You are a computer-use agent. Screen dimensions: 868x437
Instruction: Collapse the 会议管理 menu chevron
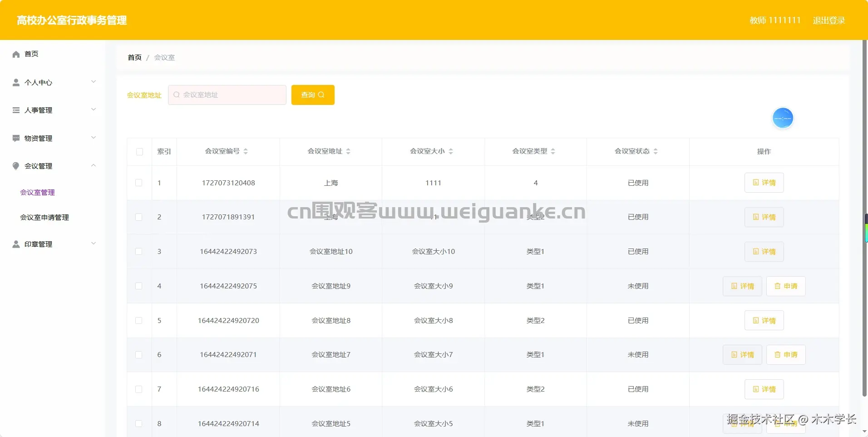coord(94,165)
